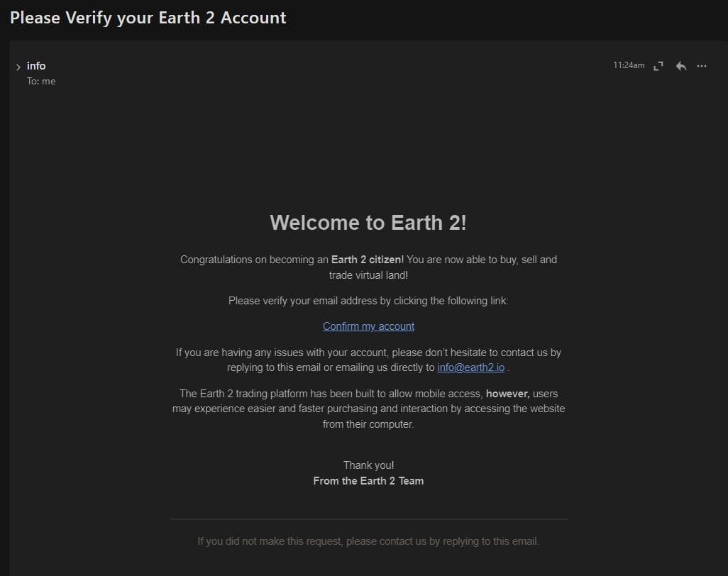Click the "From the Earth 2 Team" signature
728x576 pixels.
[368, 481]
